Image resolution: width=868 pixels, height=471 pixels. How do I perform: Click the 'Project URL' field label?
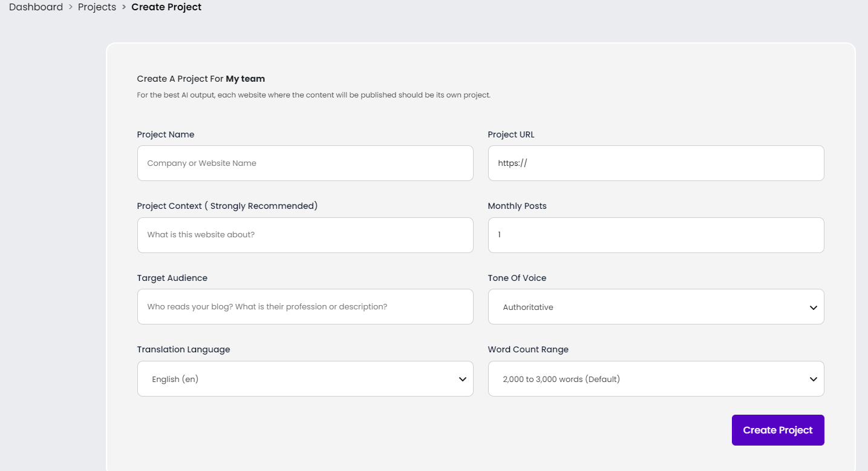point(511,134)
